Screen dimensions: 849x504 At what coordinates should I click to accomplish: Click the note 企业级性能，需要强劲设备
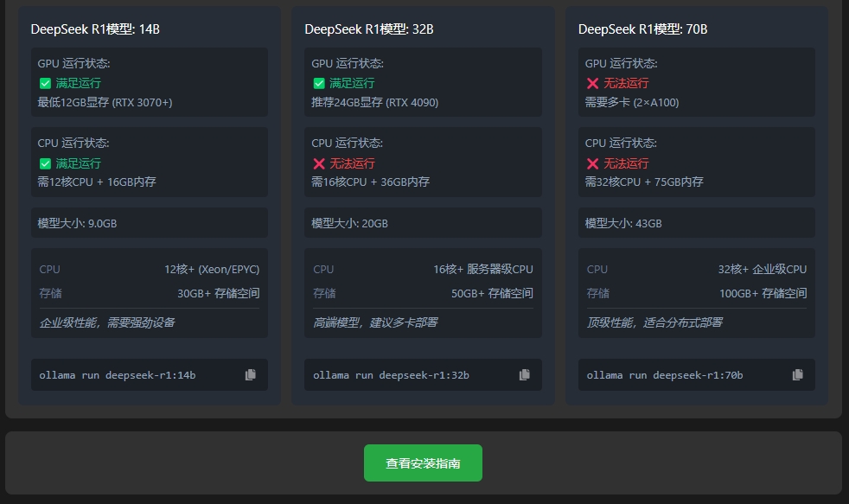tap(107, 322)
